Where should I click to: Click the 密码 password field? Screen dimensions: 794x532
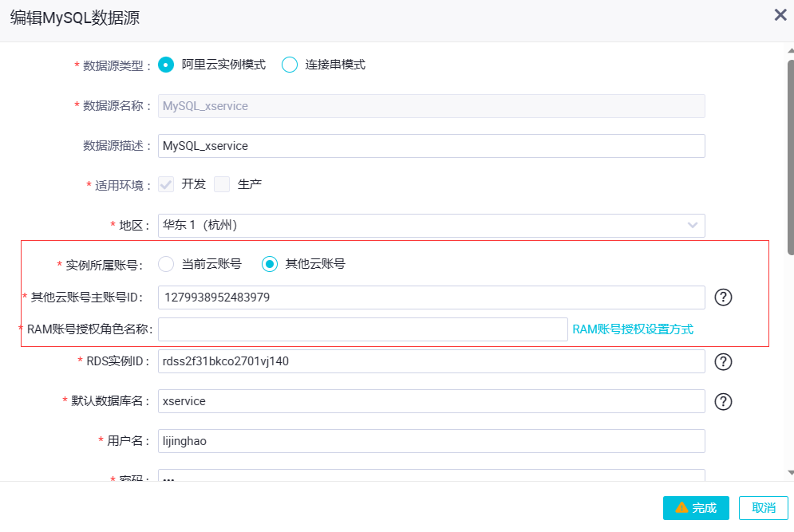[x=432, y=475]
